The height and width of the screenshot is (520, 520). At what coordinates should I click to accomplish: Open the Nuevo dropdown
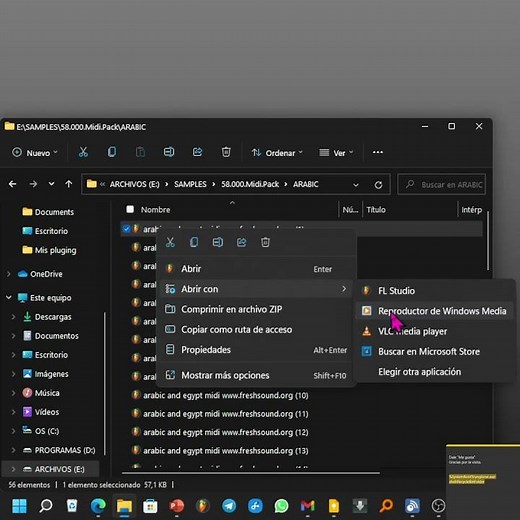pyautogui.click(x=35, y=153)
